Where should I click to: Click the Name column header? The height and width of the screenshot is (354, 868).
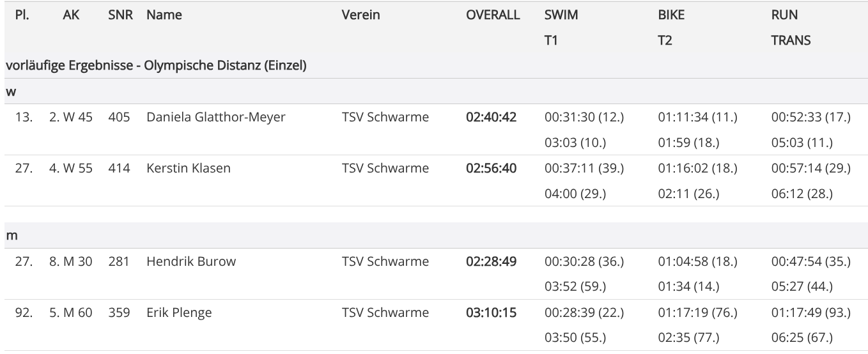(x=164, y=15)
